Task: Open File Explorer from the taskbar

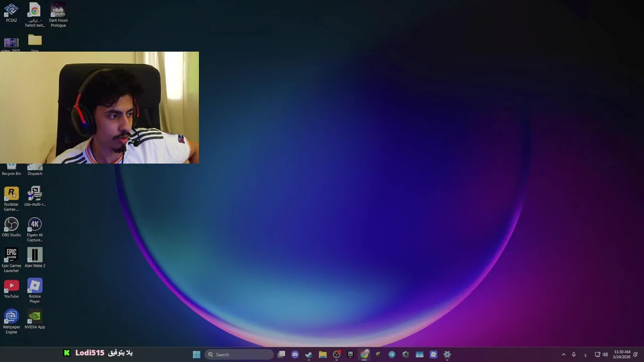Action: click(x=323, y=354)
